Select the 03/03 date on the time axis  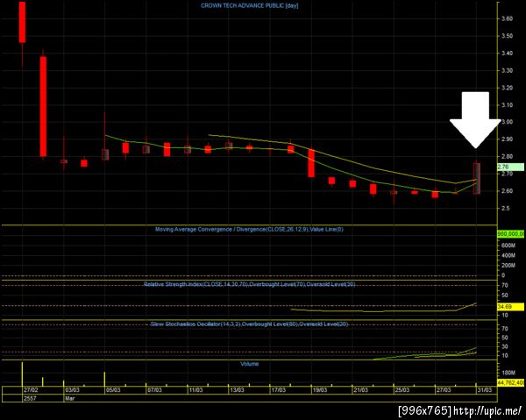pos(72,390)
